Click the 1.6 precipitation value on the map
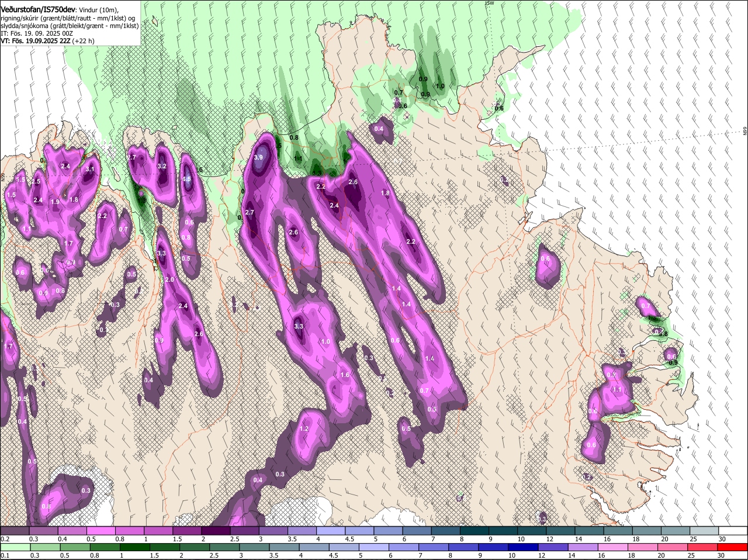 [345, 375]
